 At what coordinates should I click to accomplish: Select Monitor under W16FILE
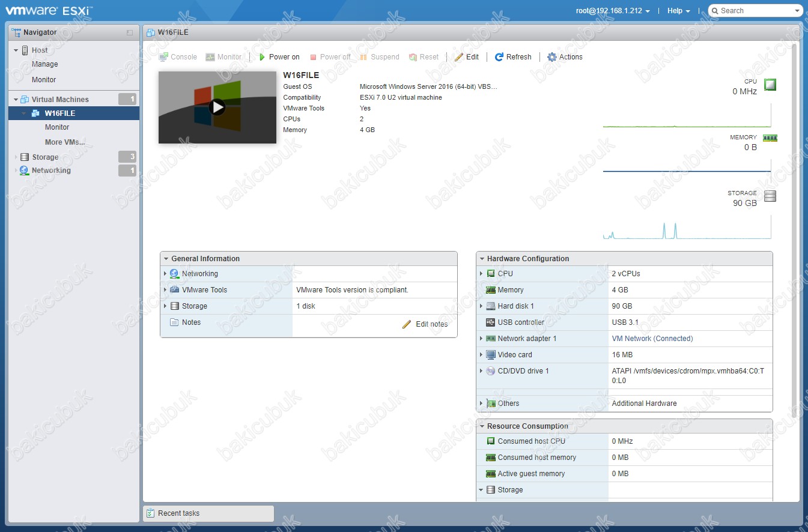click(57, 127)
